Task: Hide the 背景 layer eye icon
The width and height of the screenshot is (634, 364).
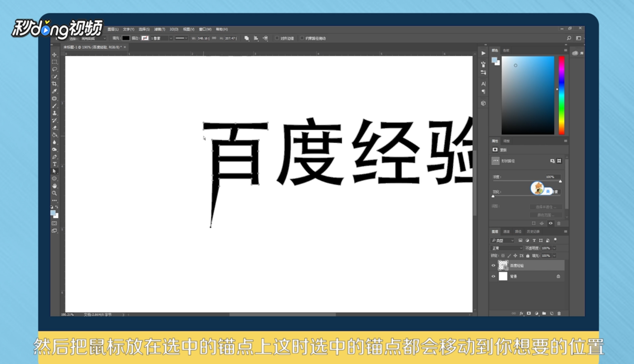Action: coord(493,276)
